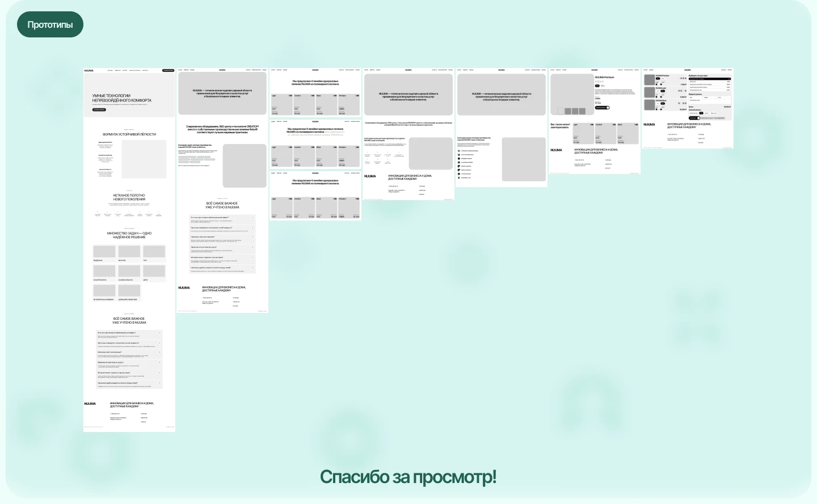Click the first benefit icon in the advantages list

97,211
